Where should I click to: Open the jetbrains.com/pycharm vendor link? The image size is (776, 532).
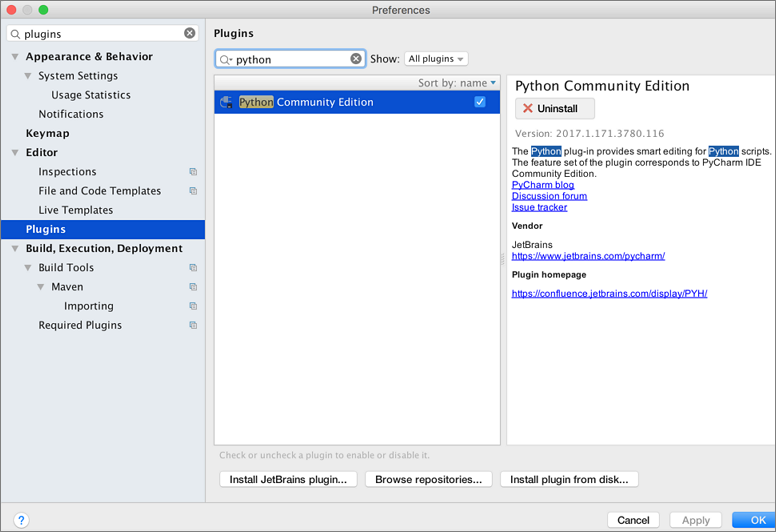(588, 256)
